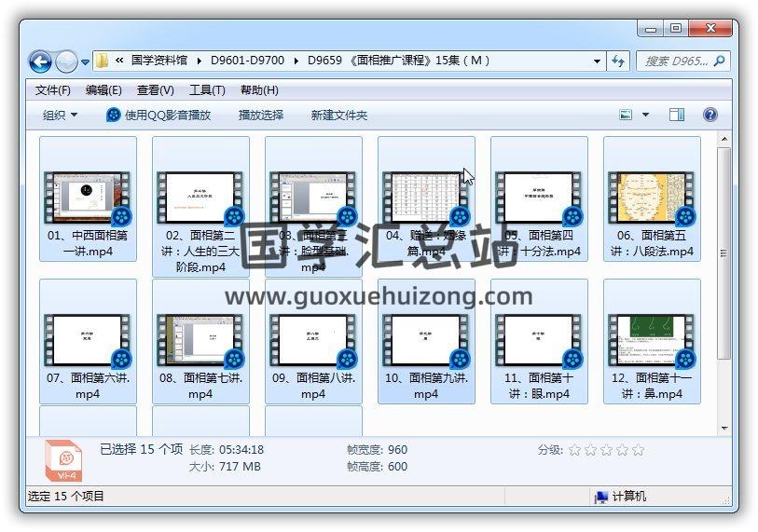The width and height of the screenshot is (758, 532).
Task: Select the 01、中西面相第一讲.mp4 video file
Action: (x=88, y=205)
